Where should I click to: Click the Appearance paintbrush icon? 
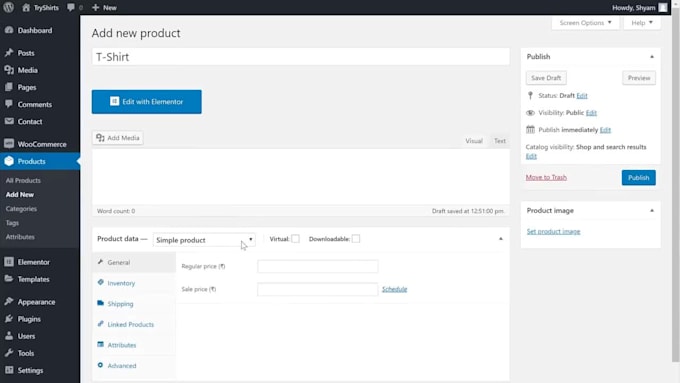click(x=9, y=301)
